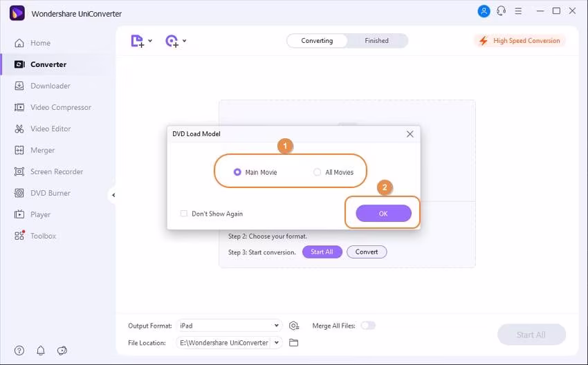Screen dimensions: 588x365
Task: Switch to the Converting tab
Action: [x=317, y=41]
